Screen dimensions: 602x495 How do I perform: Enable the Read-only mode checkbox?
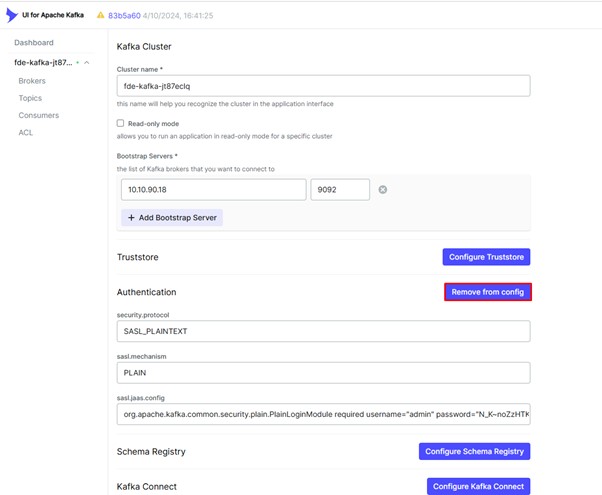point(121,123)
